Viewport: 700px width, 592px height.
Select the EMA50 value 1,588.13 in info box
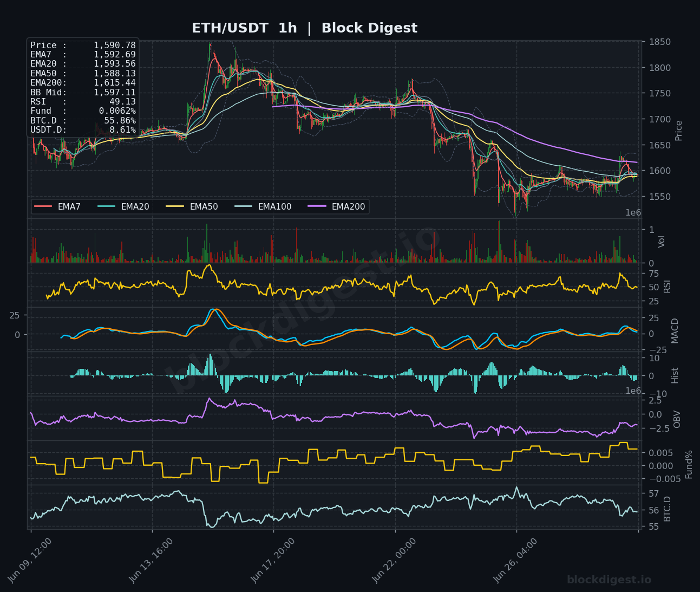coord(115,73)
